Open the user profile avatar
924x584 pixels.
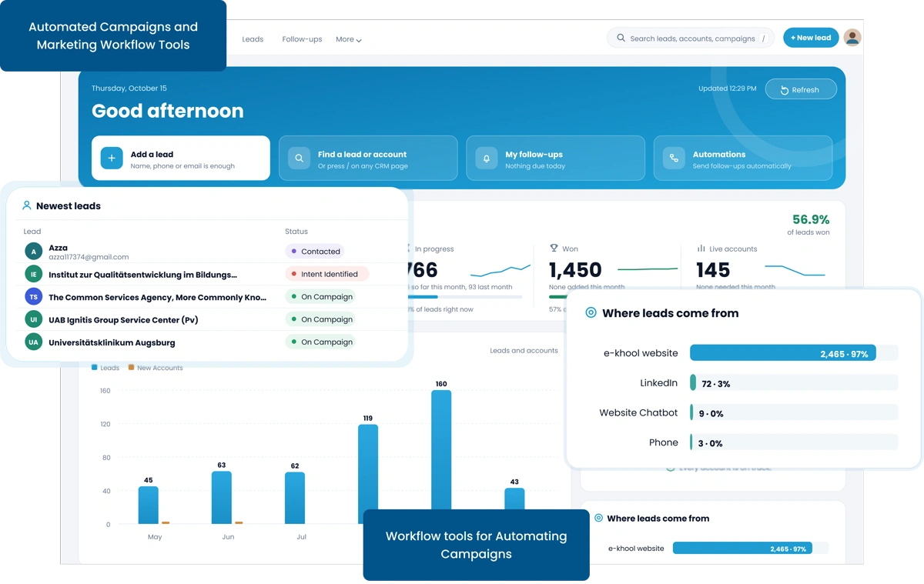tap(852, 37)
